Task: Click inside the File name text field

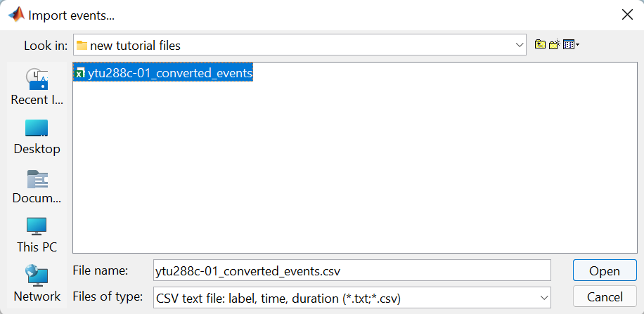Action: 352,270
